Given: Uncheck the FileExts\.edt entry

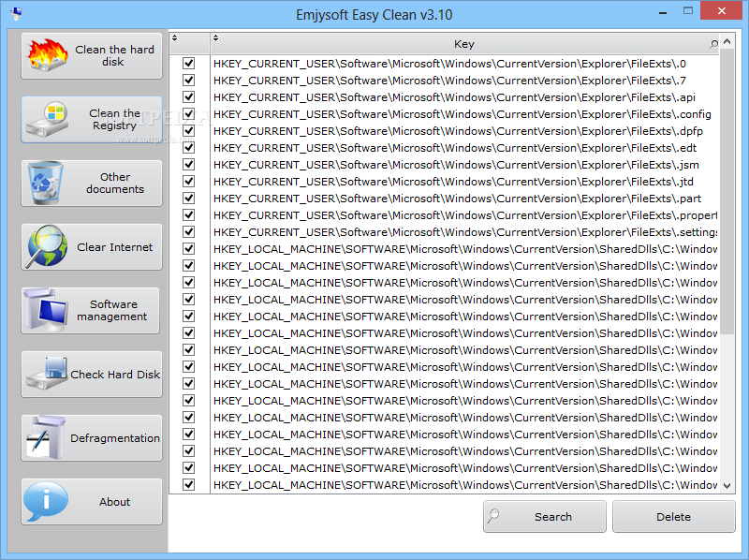Looking at the screenshot, I should 189,147.
